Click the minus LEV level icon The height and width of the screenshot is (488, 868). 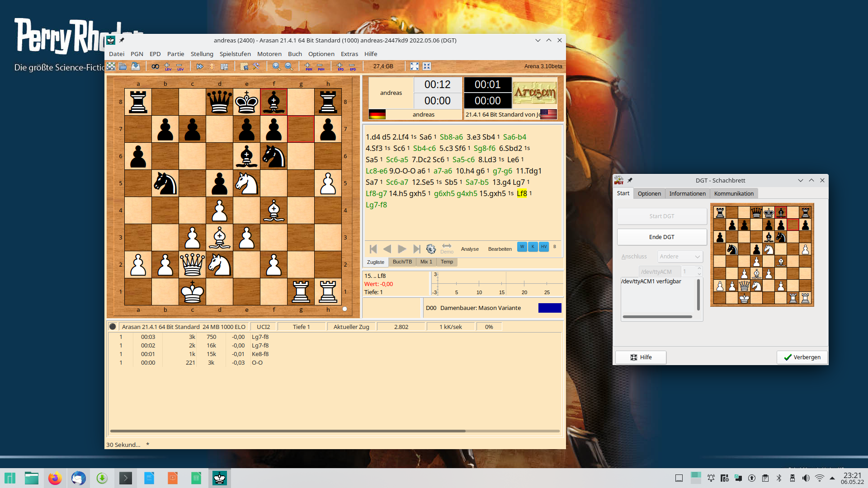click(180, 66)
